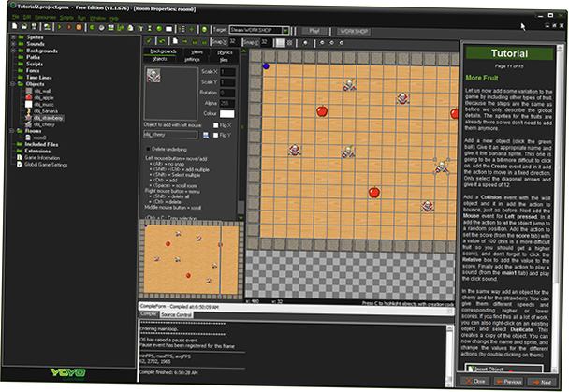Open the Target platform dropdown
Image resolution: width=569 pixels, height=392 pixels.
point(285,31)
